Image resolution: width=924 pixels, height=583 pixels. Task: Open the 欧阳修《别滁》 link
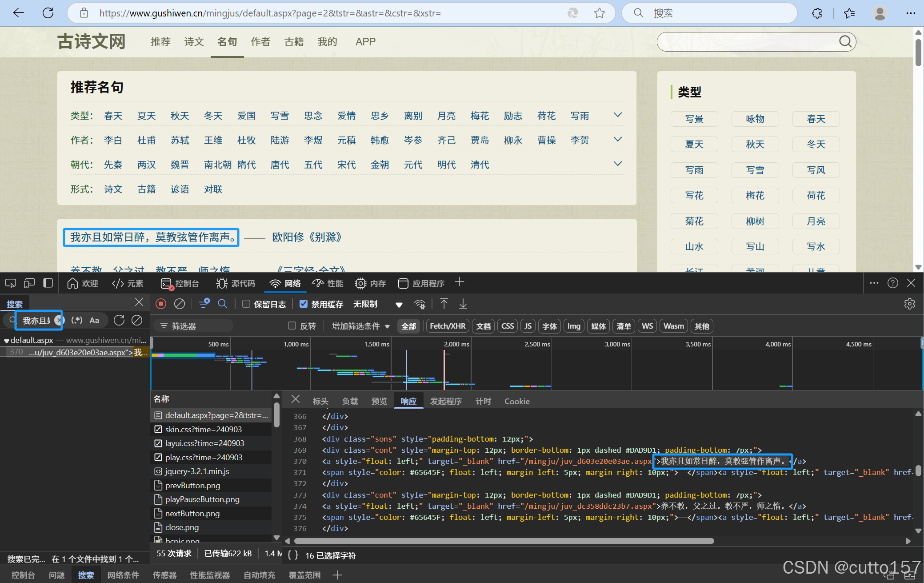click(x=307, y=237)
